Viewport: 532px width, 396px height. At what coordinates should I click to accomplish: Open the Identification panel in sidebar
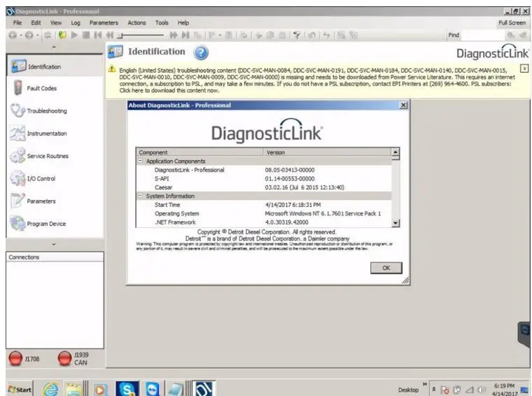[55, 66]
